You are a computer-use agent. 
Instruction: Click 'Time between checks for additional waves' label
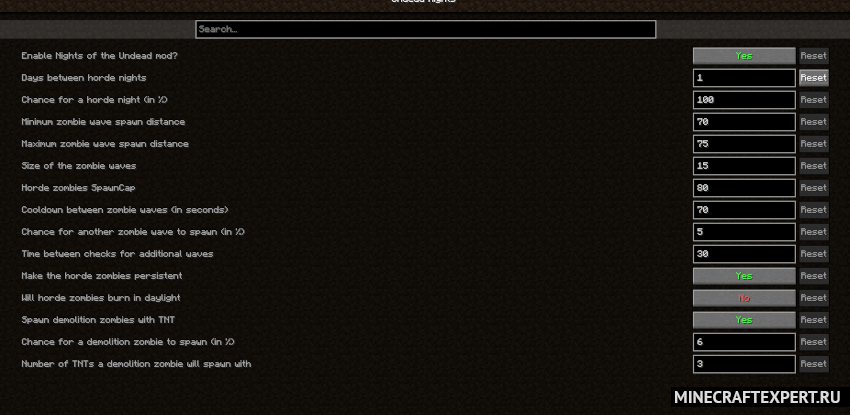(117, 254)
